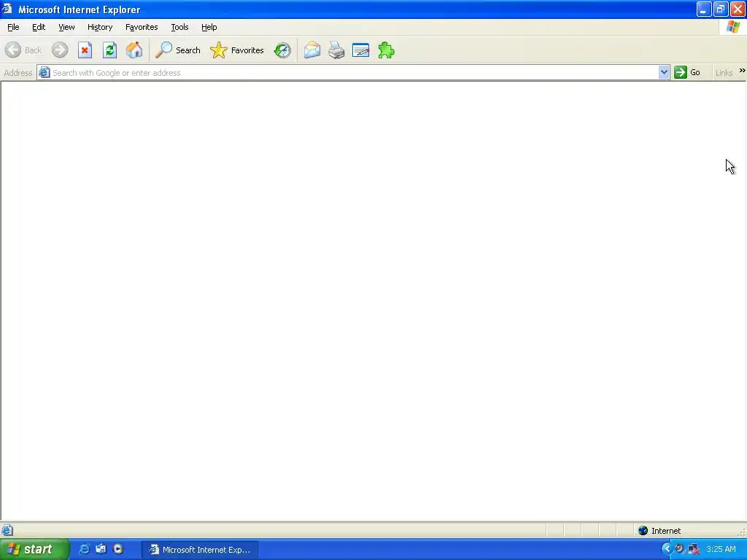Click the page icon in address bar
This screenshot has width=747, height=560.
pos(44,72)
